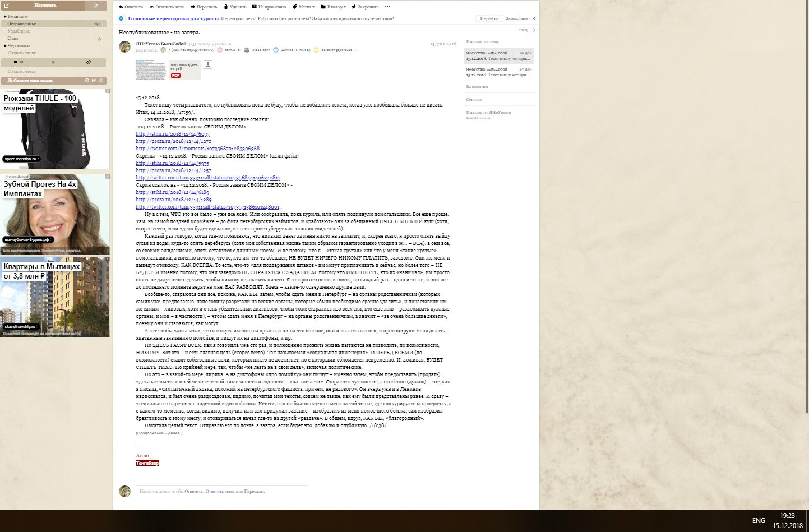Open the Рюкзаки THULE ad

click(x=55, y=129)
